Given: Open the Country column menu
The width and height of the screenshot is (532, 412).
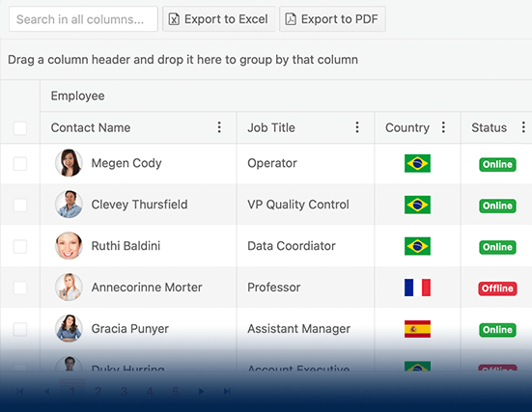Looking at the screenshot, I should (443, 127).
